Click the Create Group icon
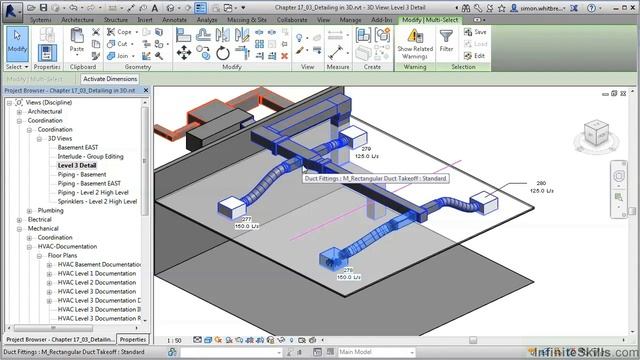Image resolution: width=640 pixels, height=360 pixels. [x=382, y=36]
